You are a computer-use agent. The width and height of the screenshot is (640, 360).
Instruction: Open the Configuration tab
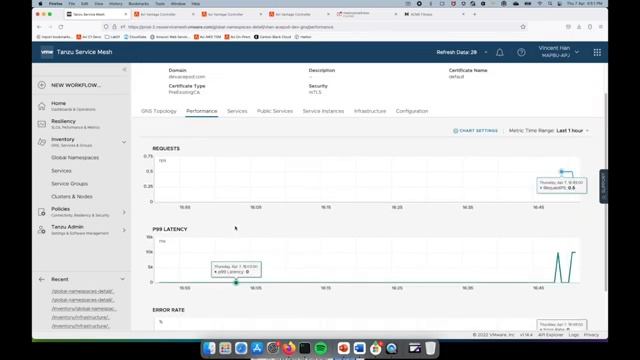pyautogui.click(x=412, y=111)
